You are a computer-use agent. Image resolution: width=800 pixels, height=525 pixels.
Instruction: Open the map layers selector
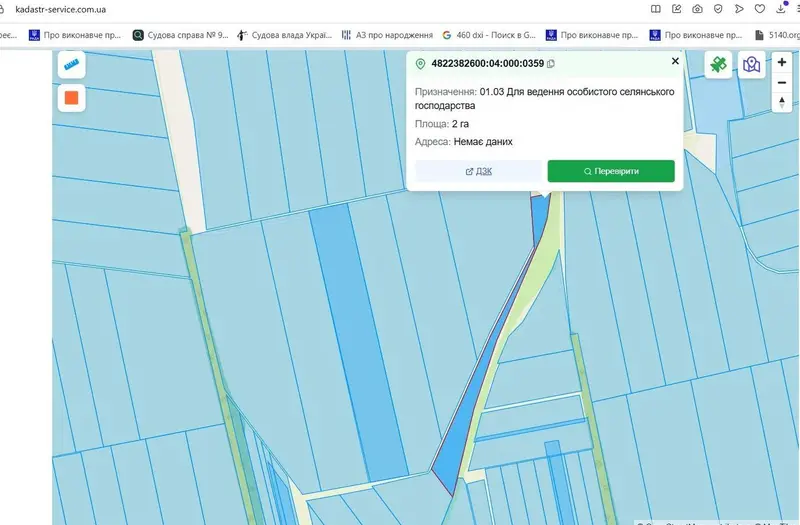(752, 65)
